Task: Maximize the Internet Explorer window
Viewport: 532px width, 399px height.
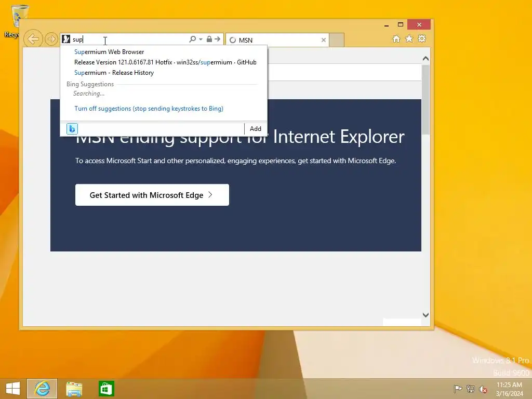Action: pos(401,24)
